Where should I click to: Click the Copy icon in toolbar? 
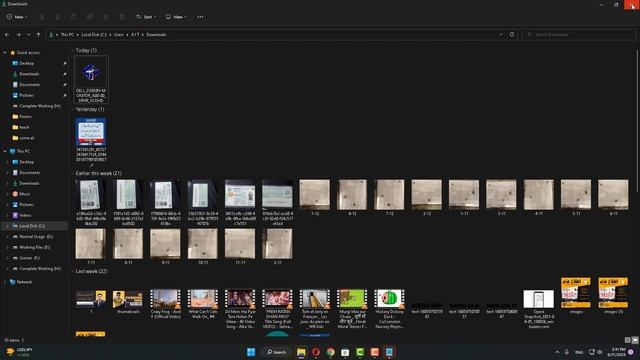tap(58, 17)
